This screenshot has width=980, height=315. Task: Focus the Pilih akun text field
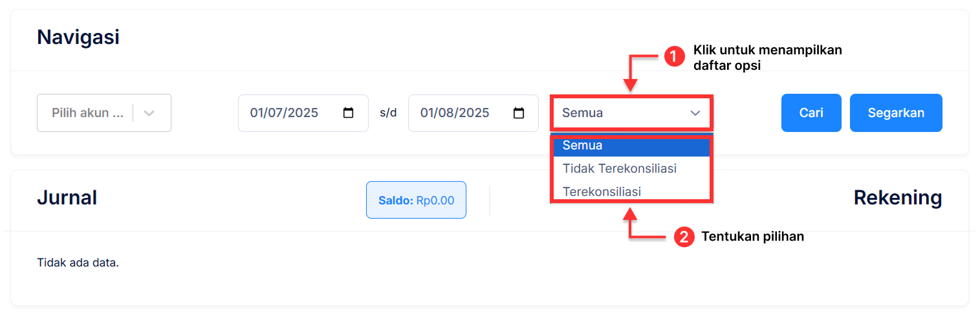coord(87,113)
